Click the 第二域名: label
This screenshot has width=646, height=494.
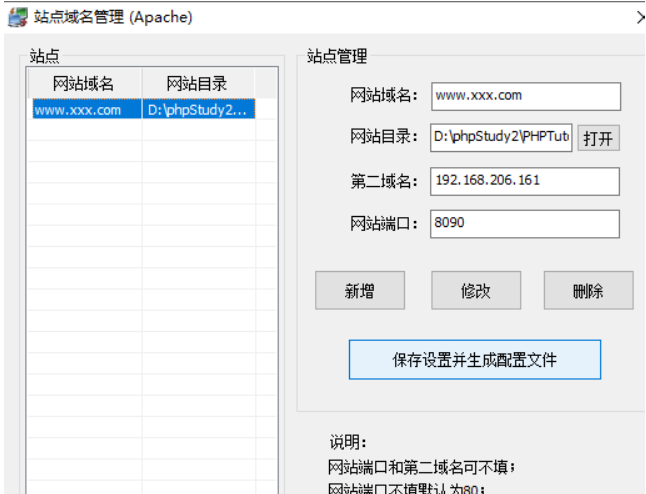click(x=384, y=180)
